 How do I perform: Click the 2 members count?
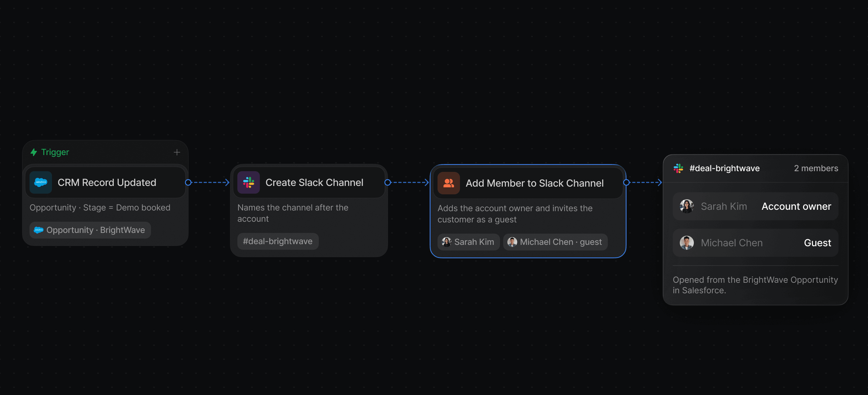tap(816, 168)
